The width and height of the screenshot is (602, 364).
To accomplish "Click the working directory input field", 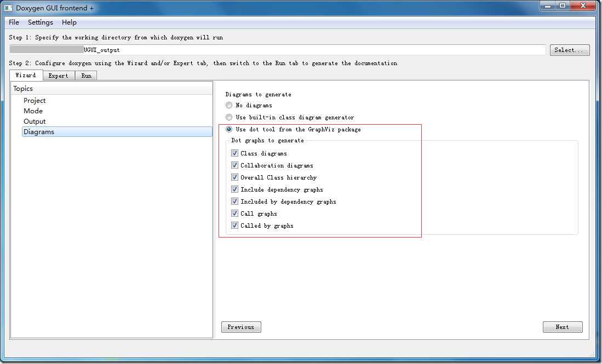I will tap(277, 50).
